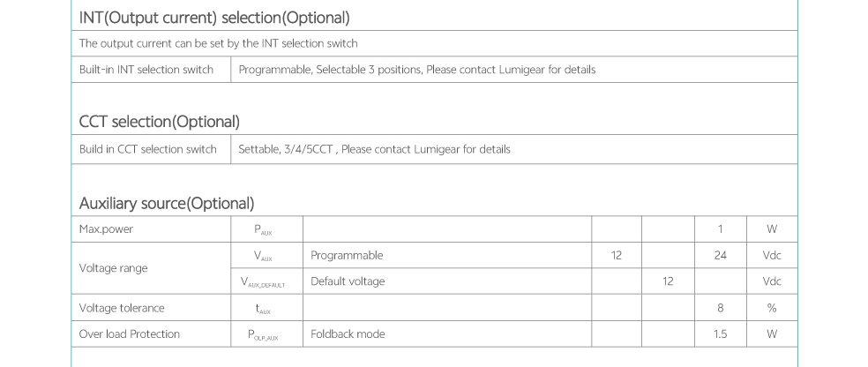The width and height of the screenshot is (868, 367).
Task: Click the CCT selection(Optional) heading
Action: coord(160,122)
